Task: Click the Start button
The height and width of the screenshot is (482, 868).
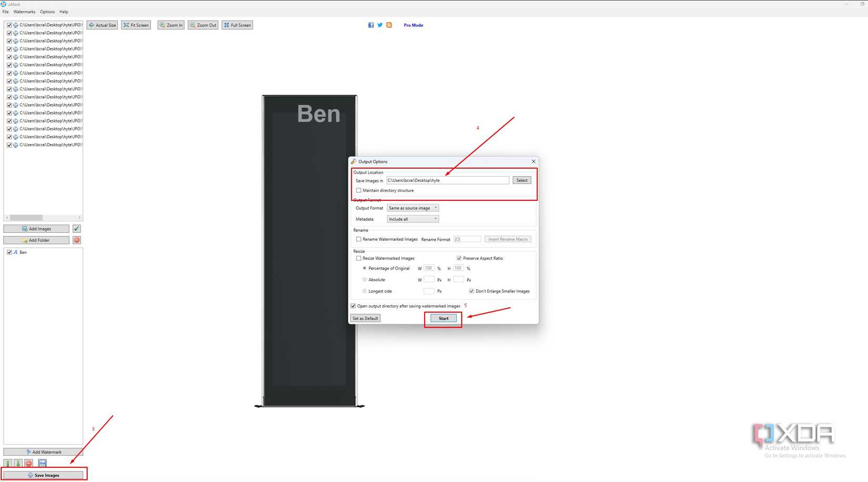Action: pos(443,319)
